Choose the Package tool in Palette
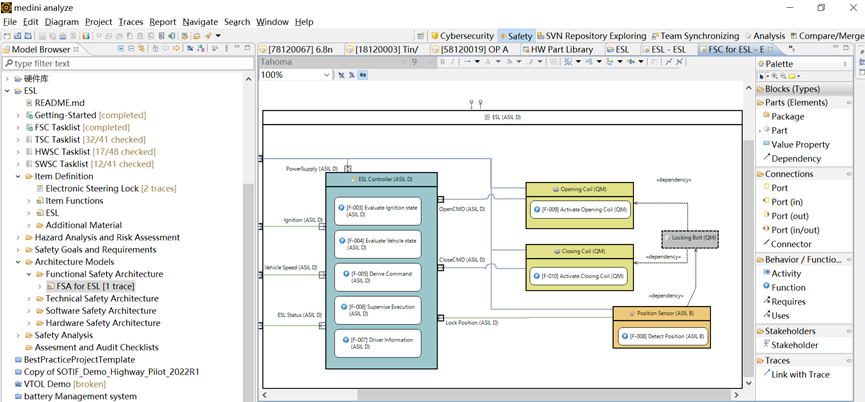The image size is (865, 402). coord(783,116)
